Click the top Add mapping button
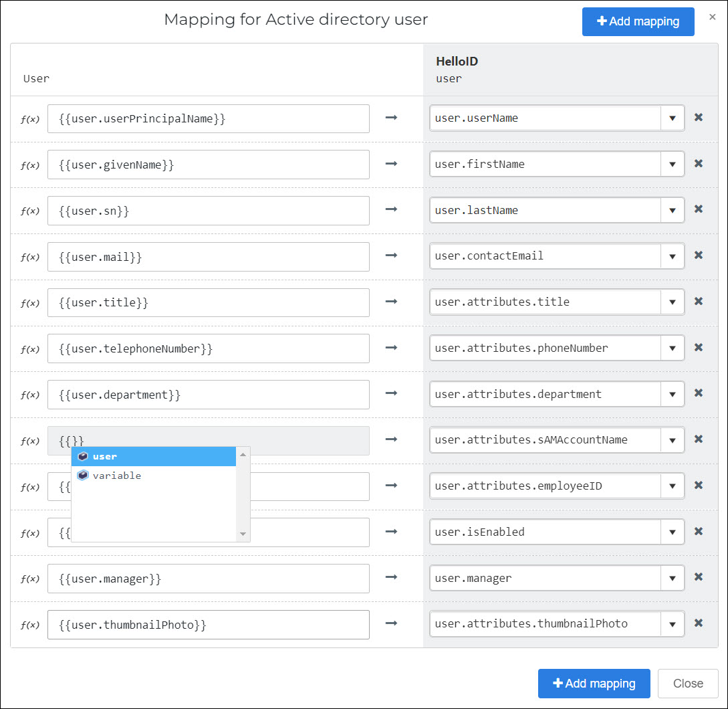The width and height of the screenshot is (728, 709). coord(638,21)
